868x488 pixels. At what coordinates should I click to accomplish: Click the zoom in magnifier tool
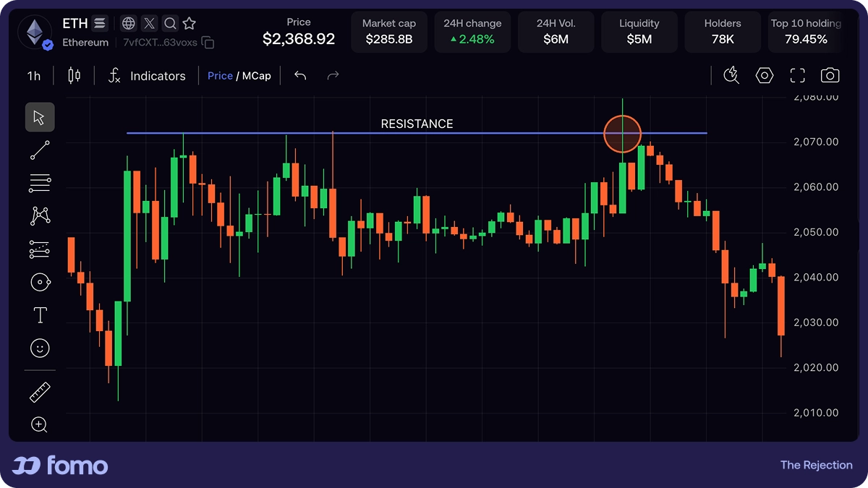click(40, 425)
